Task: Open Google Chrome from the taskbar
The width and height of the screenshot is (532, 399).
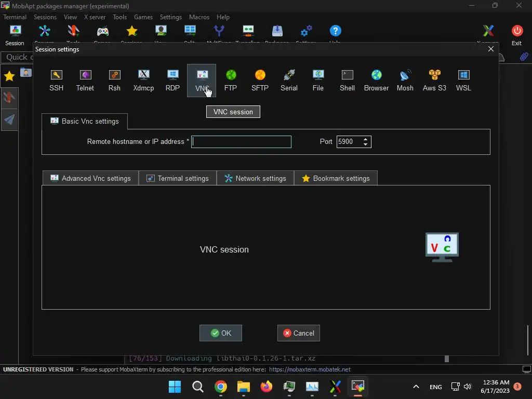Action: (x=220, y=387)
